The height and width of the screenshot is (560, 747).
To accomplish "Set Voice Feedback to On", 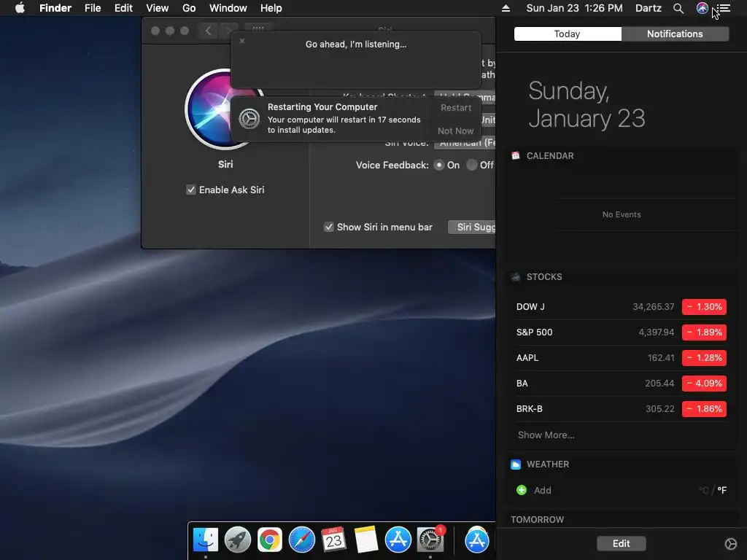I will click(x=438, y=165).
